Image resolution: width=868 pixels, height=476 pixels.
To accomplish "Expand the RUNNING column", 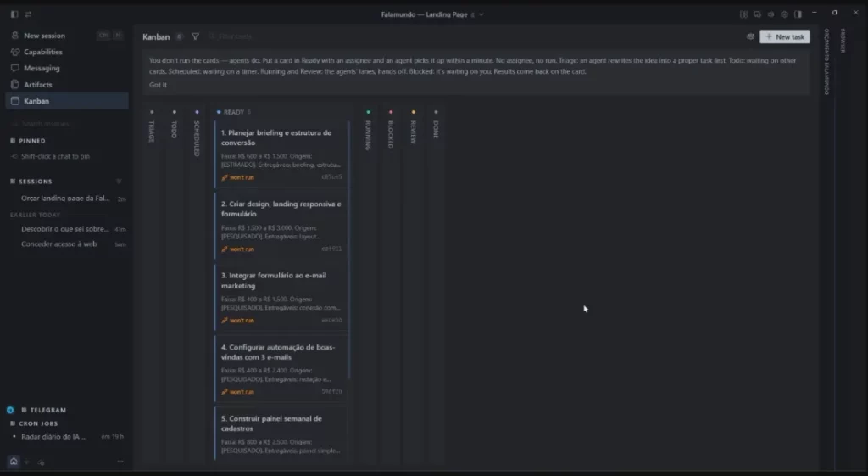I will (x=368, y=132).
